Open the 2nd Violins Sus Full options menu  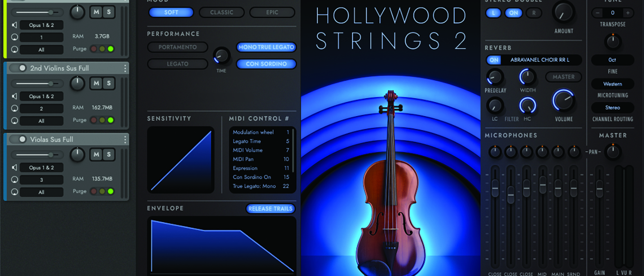coord(125,68)
